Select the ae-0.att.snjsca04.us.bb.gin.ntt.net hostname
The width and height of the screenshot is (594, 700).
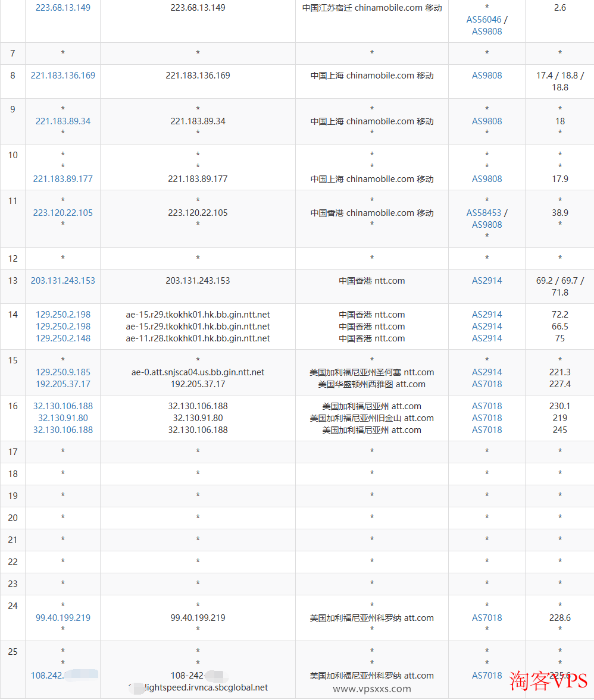tap(198, 372)
